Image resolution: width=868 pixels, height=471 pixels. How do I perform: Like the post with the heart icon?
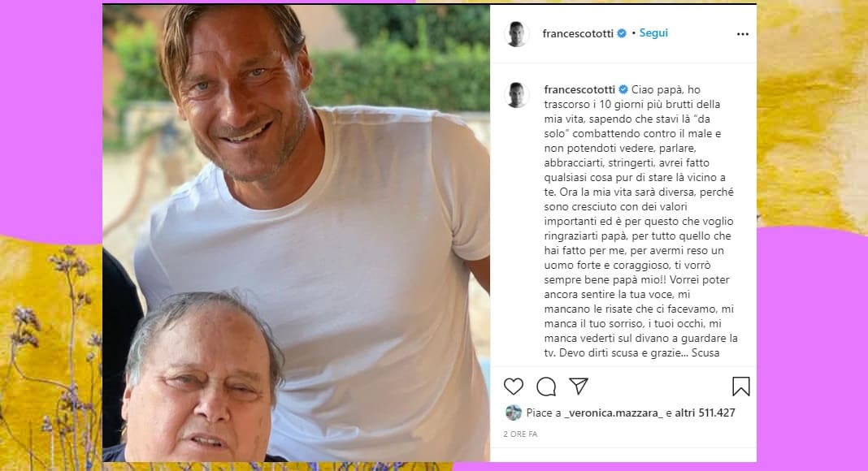click(x=513, y=386)
